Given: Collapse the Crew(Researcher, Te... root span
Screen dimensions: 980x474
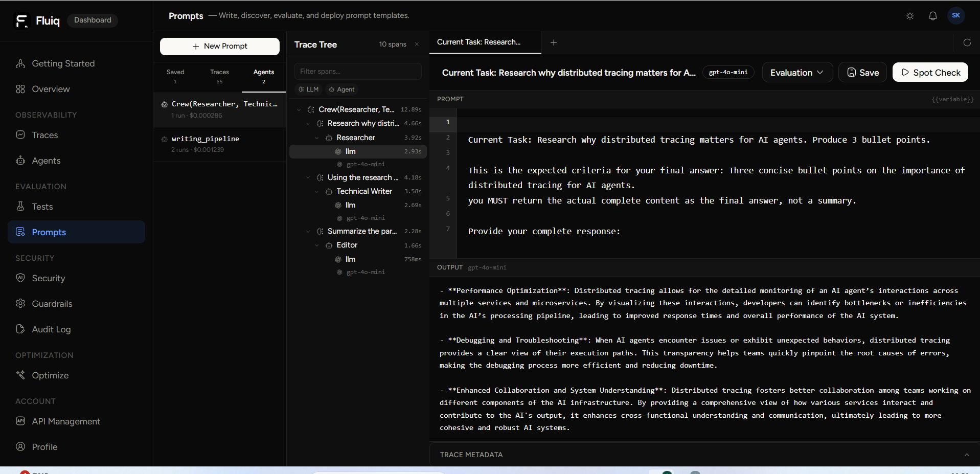Looking at the screenshot, I should [299, 109].
